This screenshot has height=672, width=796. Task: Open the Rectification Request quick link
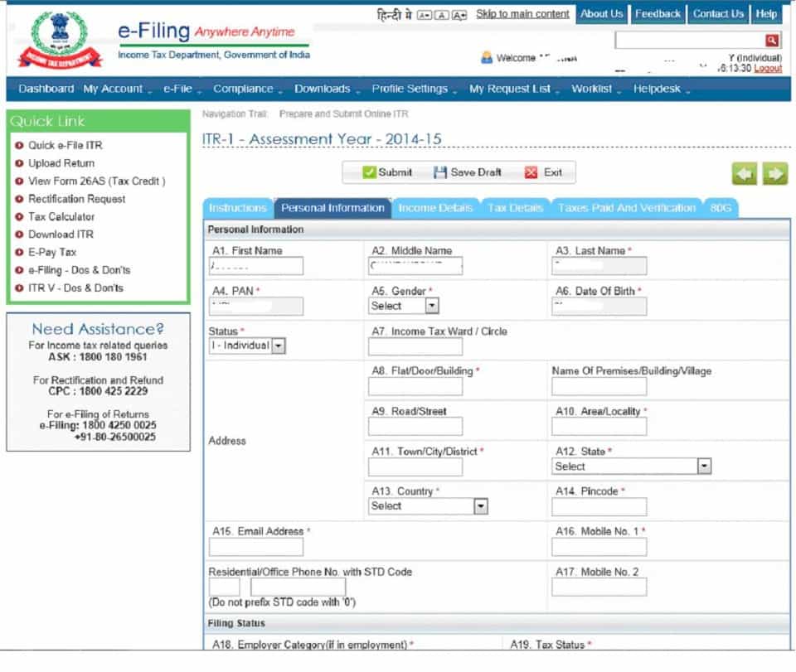76,199
